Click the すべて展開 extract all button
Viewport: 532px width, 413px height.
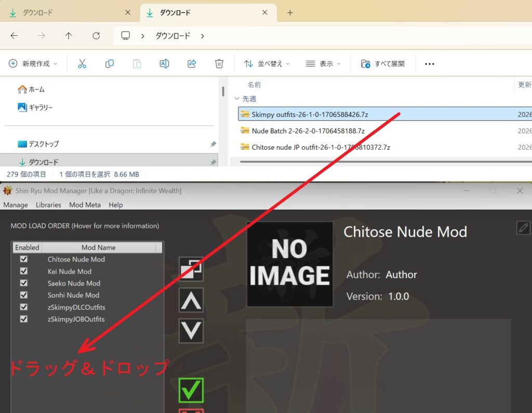coord(383,63)
